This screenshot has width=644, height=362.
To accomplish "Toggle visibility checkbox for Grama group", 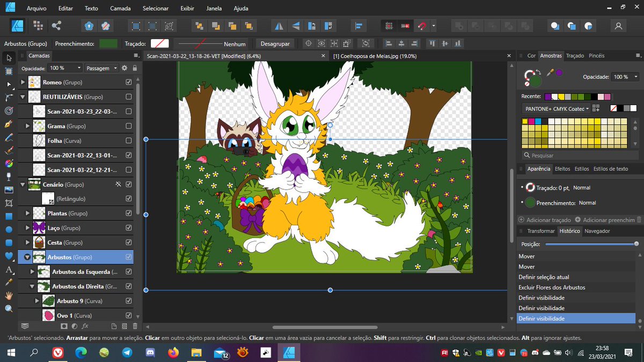I will tap(128, 126).
